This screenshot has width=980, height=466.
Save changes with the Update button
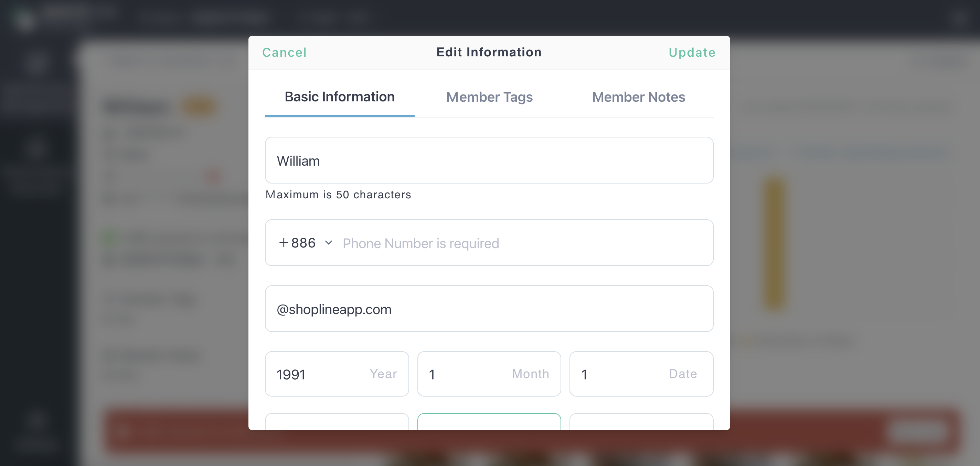[692, 52]
